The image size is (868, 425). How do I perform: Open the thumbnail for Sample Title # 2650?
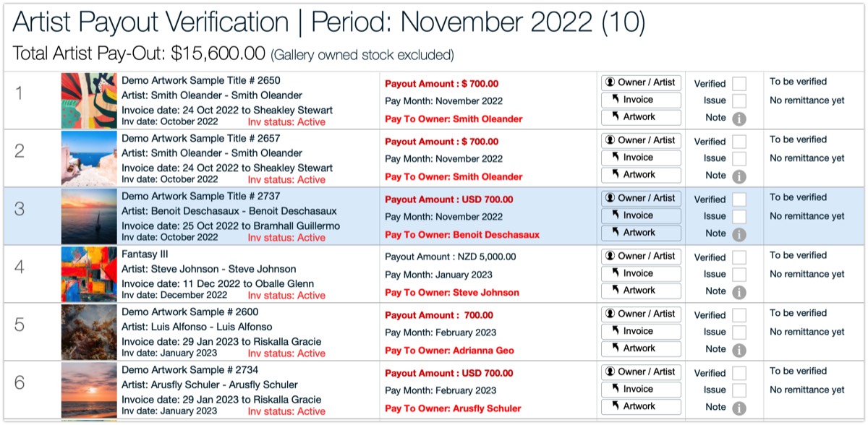pyautogui.click(x=89, y=100)
